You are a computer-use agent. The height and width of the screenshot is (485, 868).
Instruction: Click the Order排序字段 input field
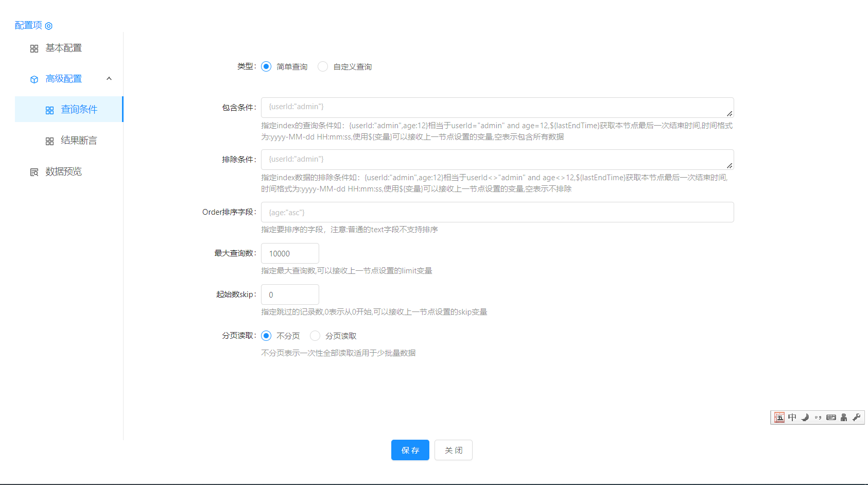[497, 212]
